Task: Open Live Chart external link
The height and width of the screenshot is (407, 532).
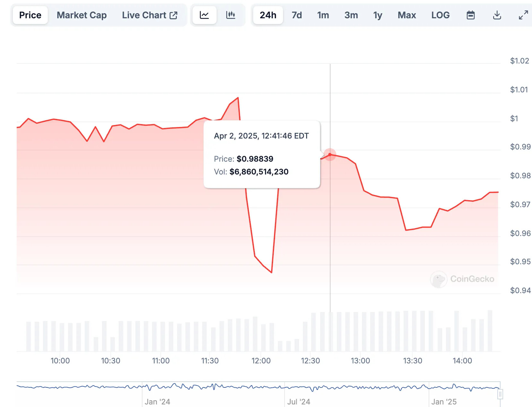Action: click(x=150, y=15)
